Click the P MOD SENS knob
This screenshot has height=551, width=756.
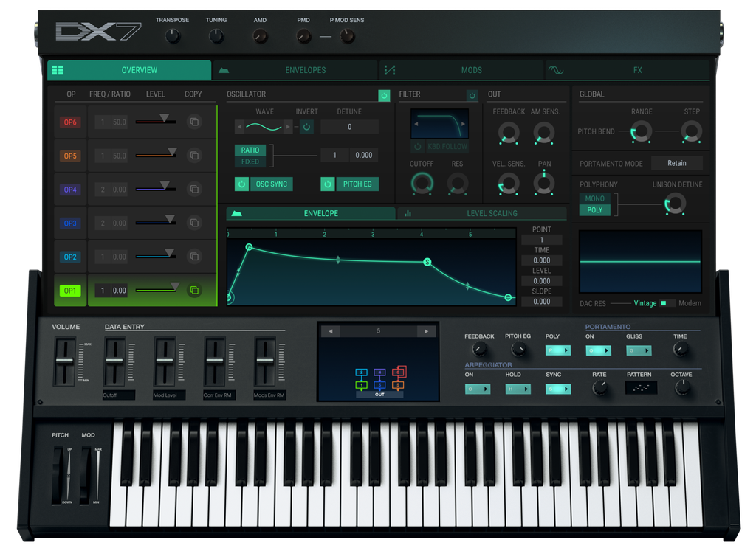pyautogui.click(x=347, y=36)
